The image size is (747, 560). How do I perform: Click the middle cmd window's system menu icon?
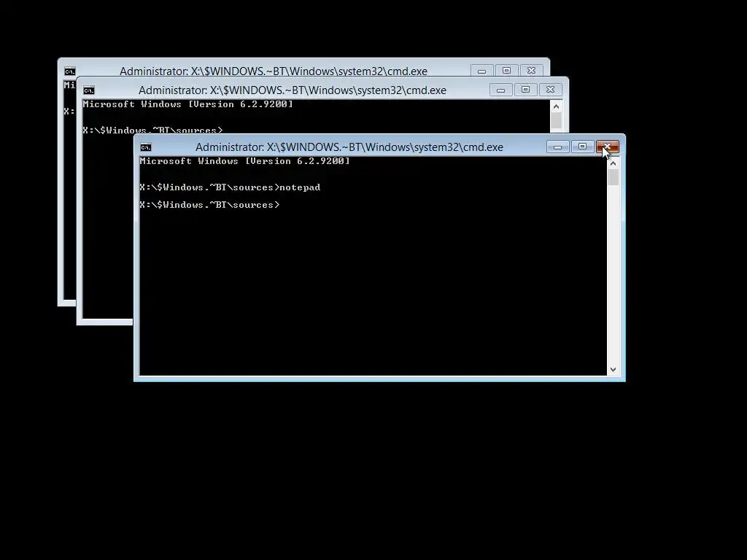(88, 90)
